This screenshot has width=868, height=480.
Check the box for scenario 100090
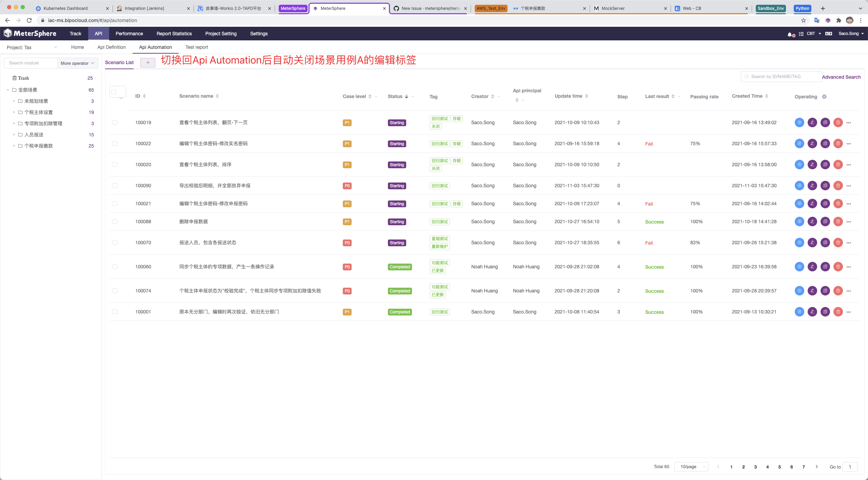tap(115, 186)
